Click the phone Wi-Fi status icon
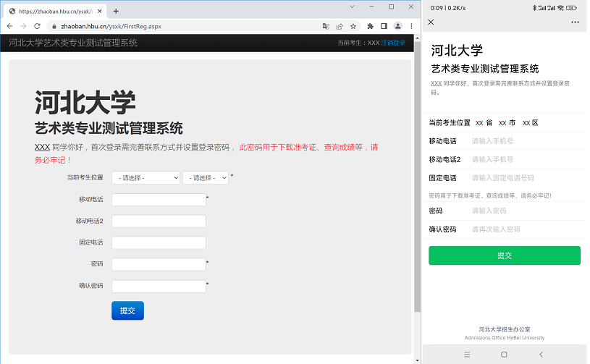590x364 pixels. pos(560,8)
